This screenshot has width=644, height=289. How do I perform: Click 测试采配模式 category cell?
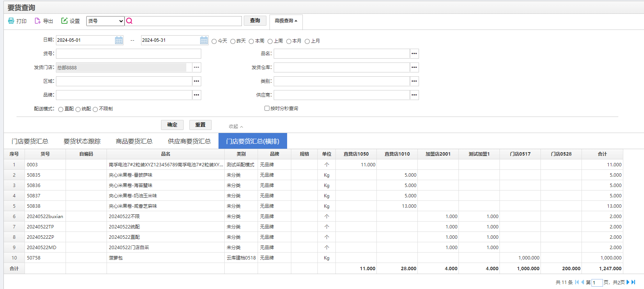241,165
